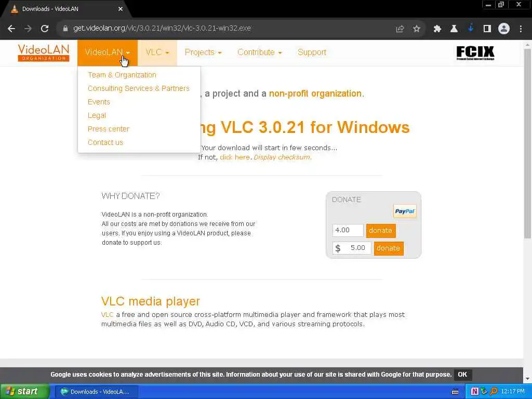The height and width of the screenshot is (399, 532).
Task: Dismiss cookie notice with OK button
Action: (x=462, y=375)
